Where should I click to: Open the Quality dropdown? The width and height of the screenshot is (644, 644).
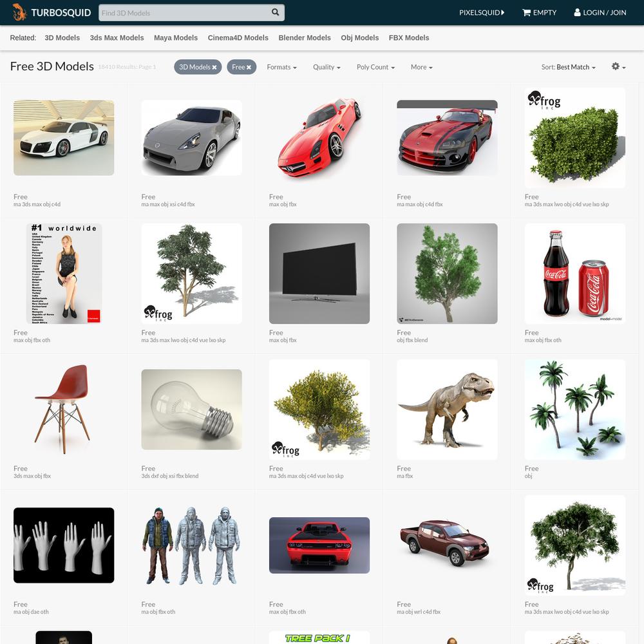click(x=327, y=67)
